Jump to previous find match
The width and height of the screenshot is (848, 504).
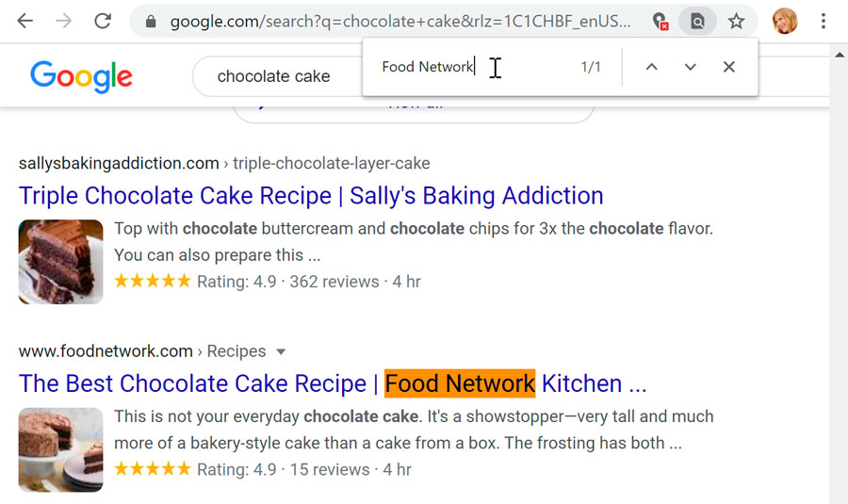[652, 67]
